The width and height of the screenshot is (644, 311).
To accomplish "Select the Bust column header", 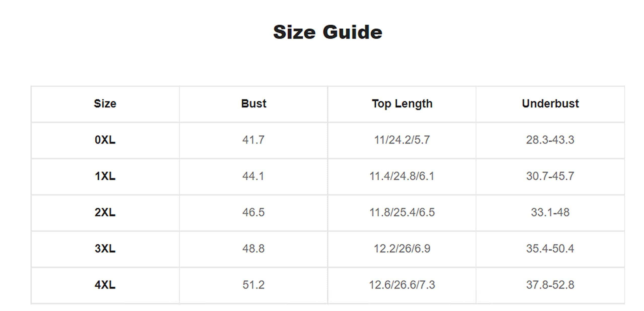I will pos(253,103).
